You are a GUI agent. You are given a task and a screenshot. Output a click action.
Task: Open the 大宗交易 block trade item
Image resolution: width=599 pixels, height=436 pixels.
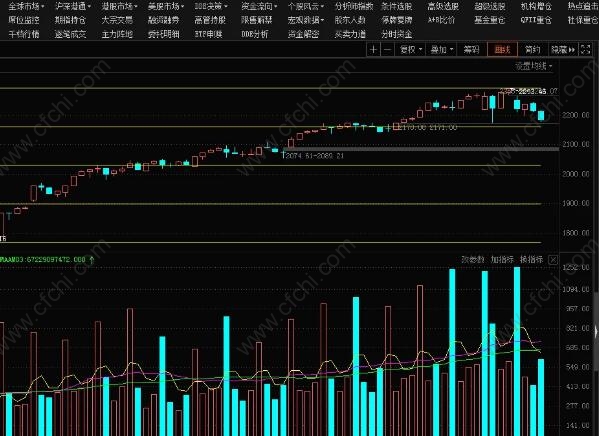point(117,20)
